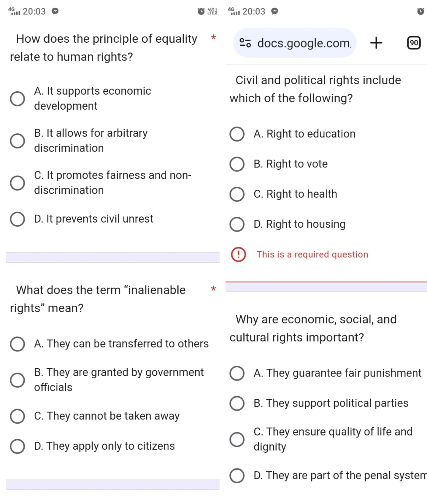Select A It supports economic development
The height and width of the screenshot is (504, 427).
pos(17,99)
